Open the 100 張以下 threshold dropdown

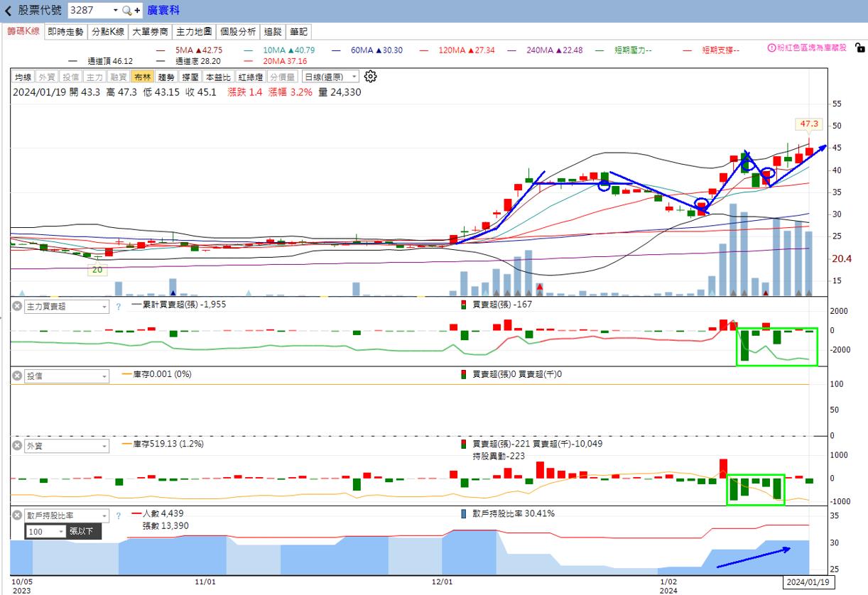[x=61, y=531]
